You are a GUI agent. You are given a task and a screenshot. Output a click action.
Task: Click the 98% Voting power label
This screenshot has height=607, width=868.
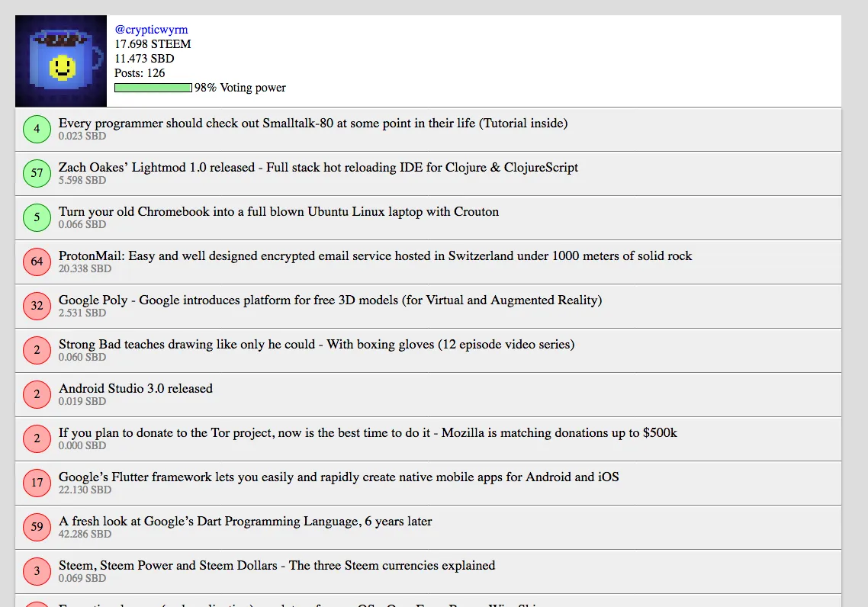click(x=240, y=88)
